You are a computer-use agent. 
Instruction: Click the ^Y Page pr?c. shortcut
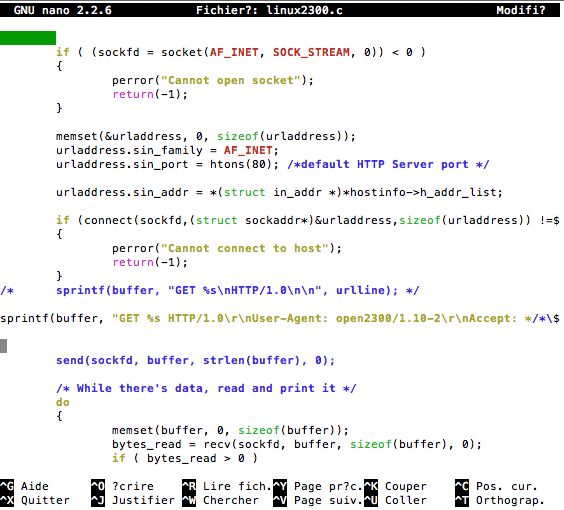pyautogui.click(x=318, y=486)
